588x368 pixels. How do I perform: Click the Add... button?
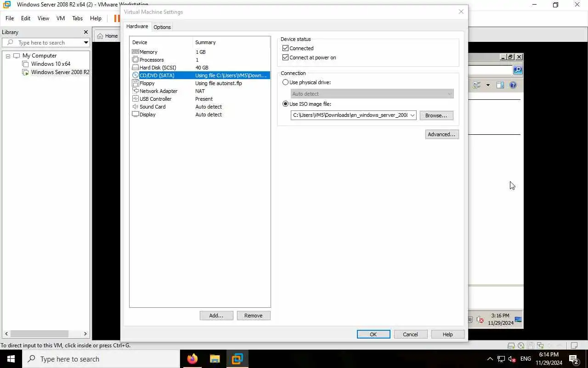[216, 316]
